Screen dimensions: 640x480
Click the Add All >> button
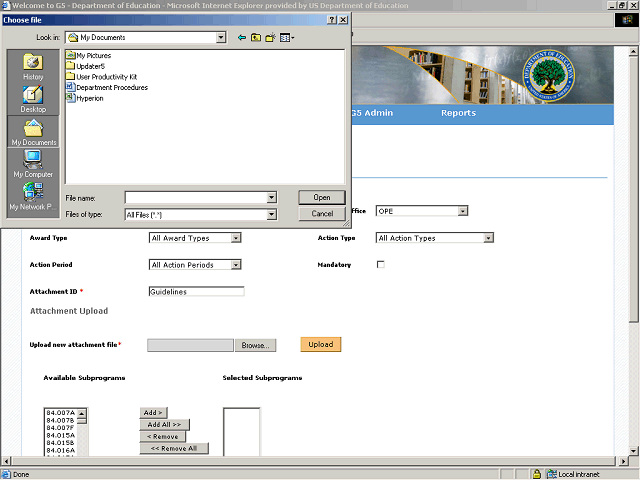164,424
